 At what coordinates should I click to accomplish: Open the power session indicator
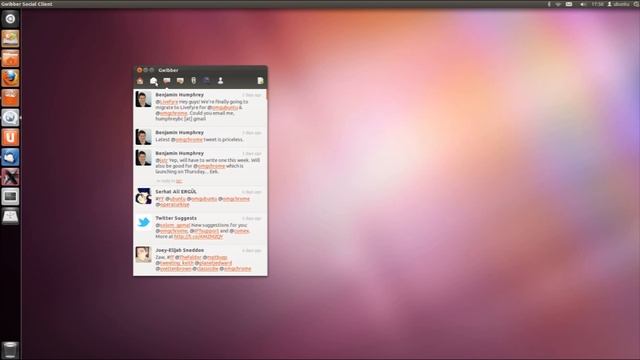pos(636,4)
